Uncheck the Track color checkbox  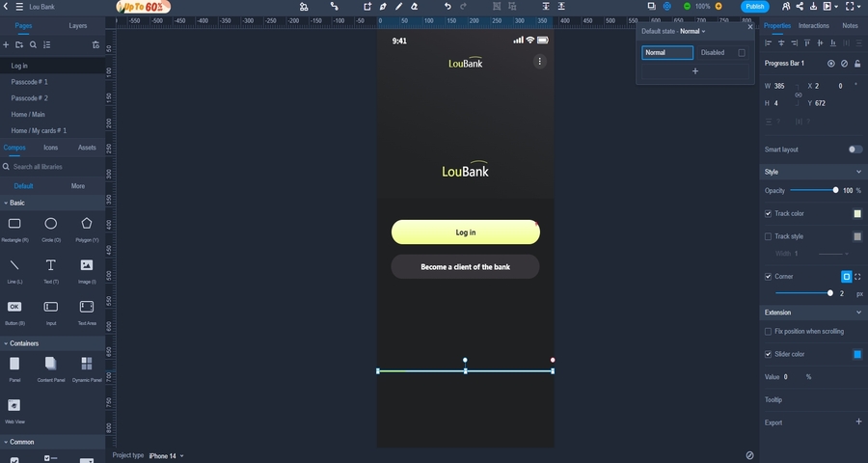tap(768, 213)
